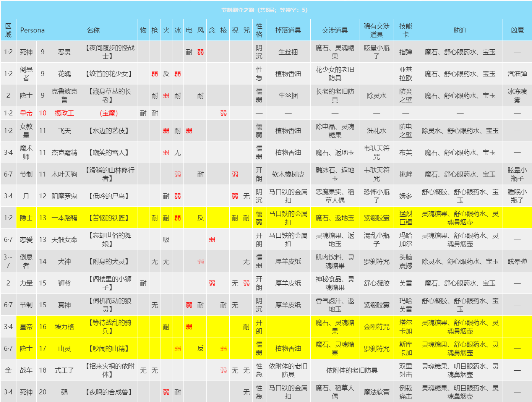Click the 胁迫 column header
Screen dimensions: 532x402
[460, 30]
